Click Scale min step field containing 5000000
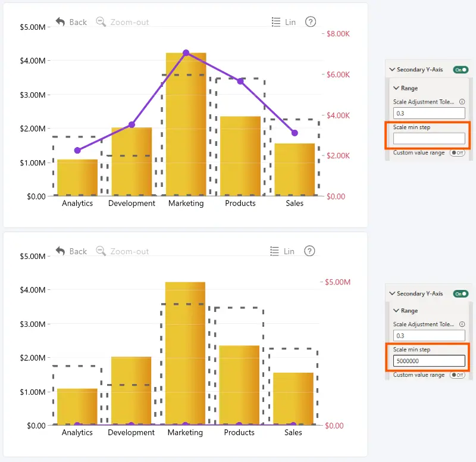 (x=429, y=361)
